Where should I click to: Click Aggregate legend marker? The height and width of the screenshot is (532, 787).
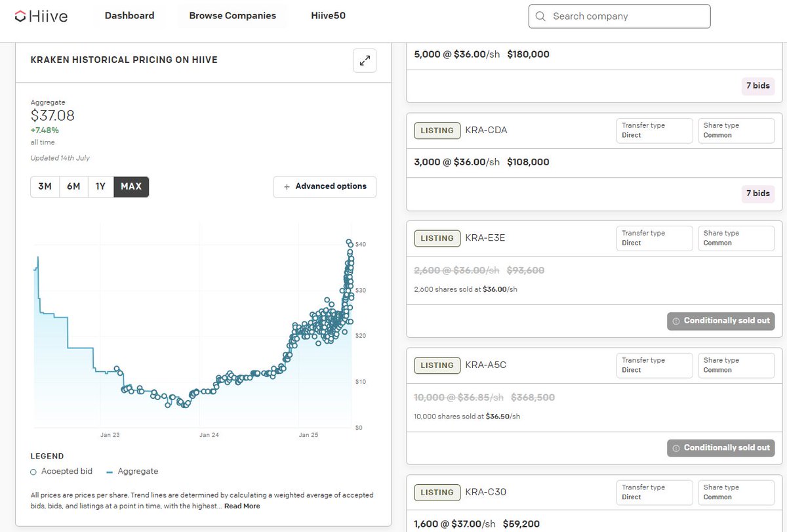click(110, 472)
